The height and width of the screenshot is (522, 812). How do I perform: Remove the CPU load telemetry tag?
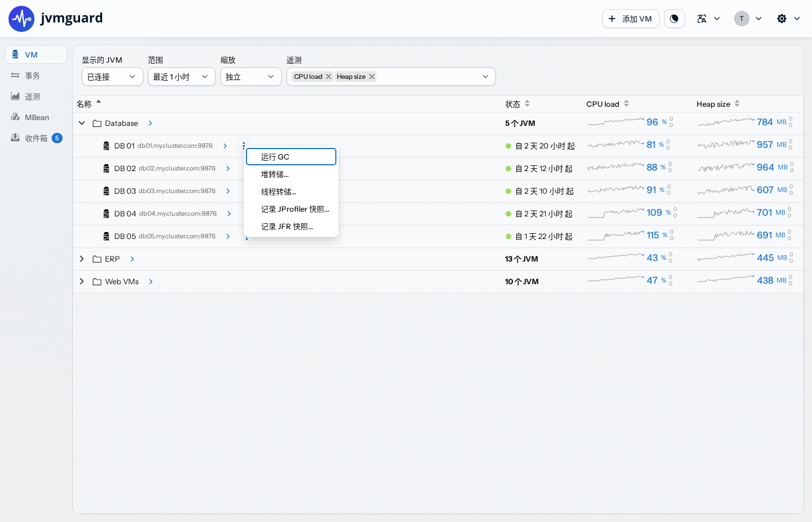coord(328,77)
